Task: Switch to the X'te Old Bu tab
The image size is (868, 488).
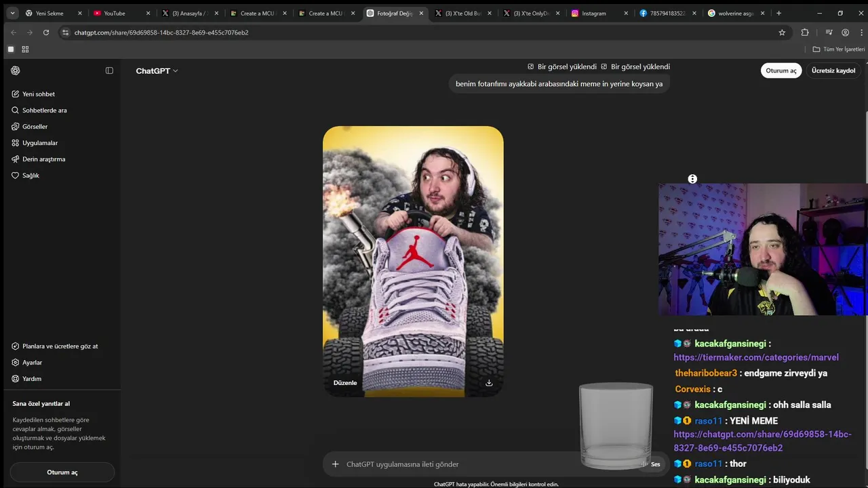Action: click(462, 13)
